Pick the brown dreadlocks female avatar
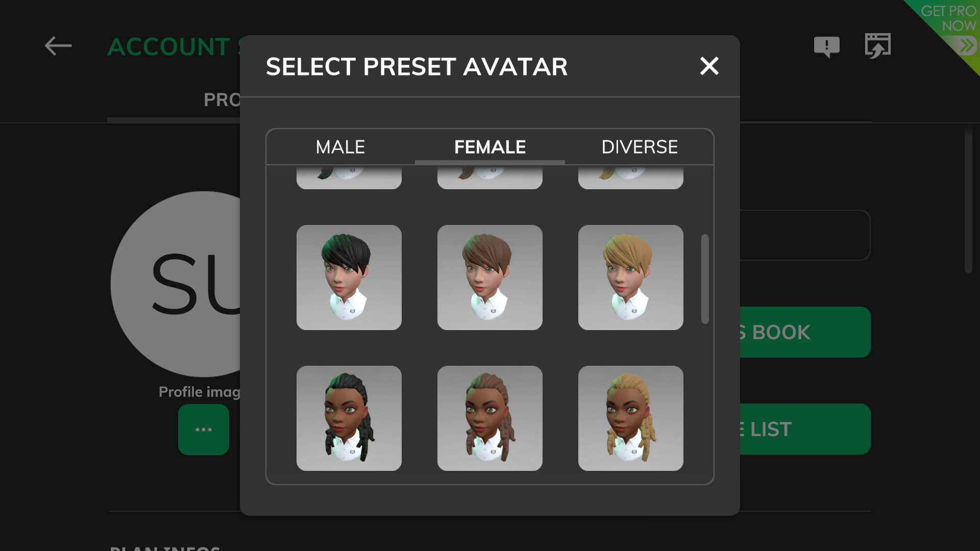This screenshot has width=980, height=551. coord(490,418)
